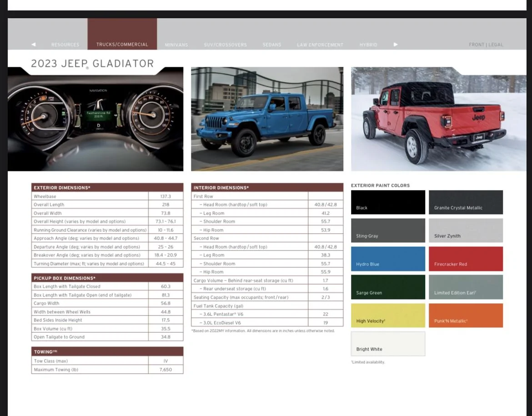Viewport: 532px width, 416px height.
Task: Click the Turning Diameter row label
Action: (x=89, y=264)
